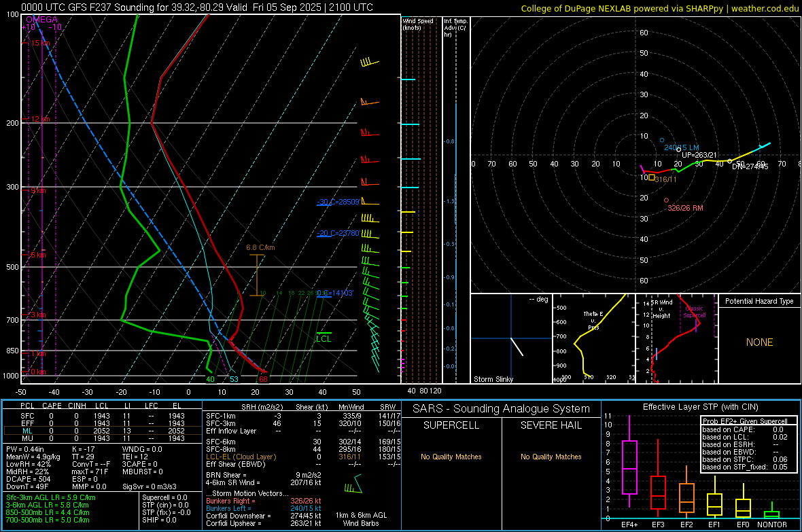802x532 pixels.
Task: Click the magenta OMEGA label
Action: point(41,20)
